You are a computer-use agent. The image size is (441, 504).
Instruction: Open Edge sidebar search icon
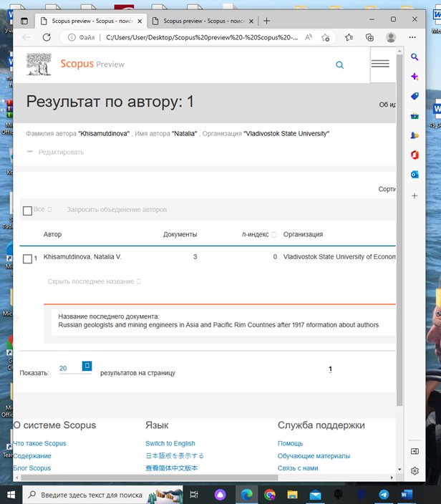click(x=415, y=57)
